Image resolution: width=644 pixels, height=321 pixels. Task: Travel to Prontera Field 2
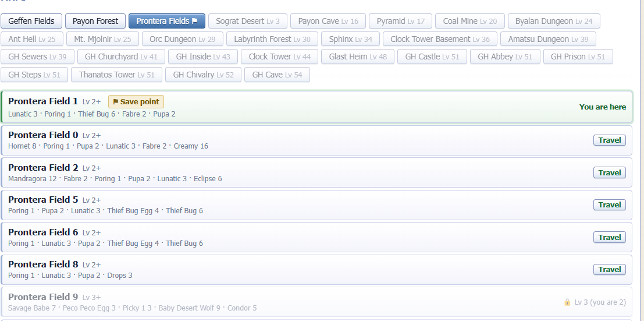pos(610,173)
